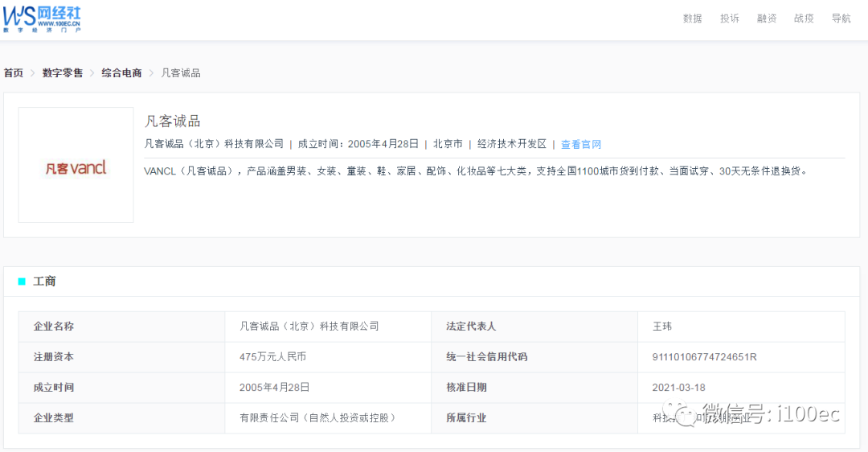The height and width of the screenshot is (452, 868).
Task: Go to 首页 breadcrumb
Action: (x=14, y=73)
